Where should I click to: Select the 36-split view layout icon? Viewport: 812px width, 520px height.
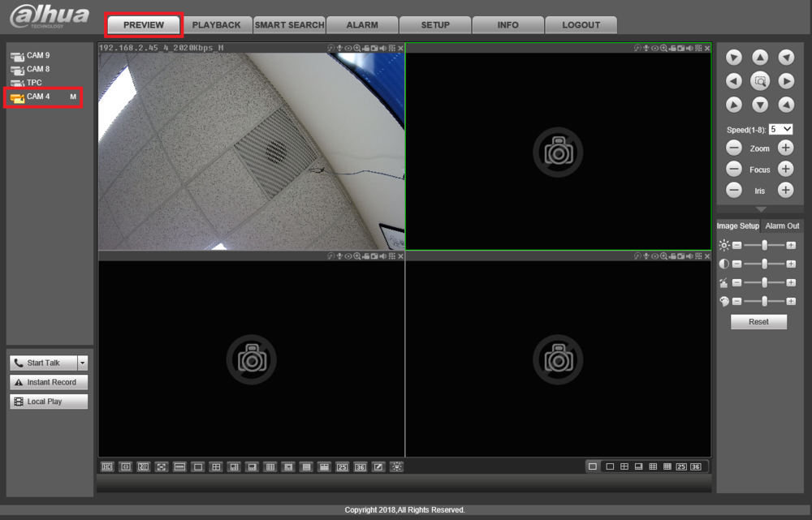[361, 466]
